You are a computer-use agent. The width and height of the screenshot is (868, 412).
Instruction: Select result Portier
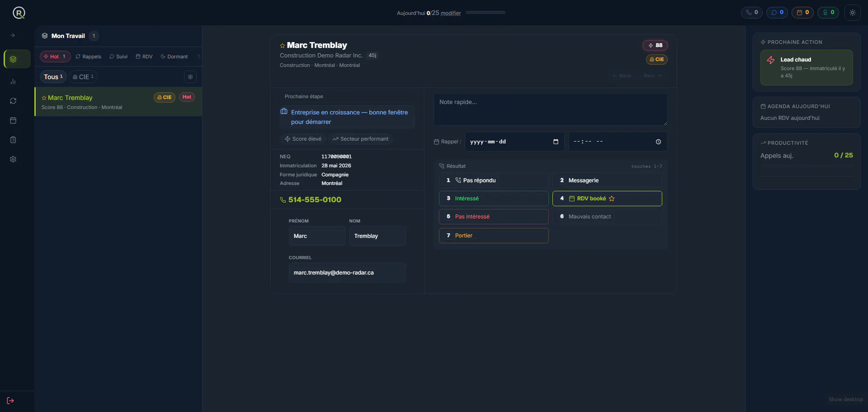pos(494,236)
